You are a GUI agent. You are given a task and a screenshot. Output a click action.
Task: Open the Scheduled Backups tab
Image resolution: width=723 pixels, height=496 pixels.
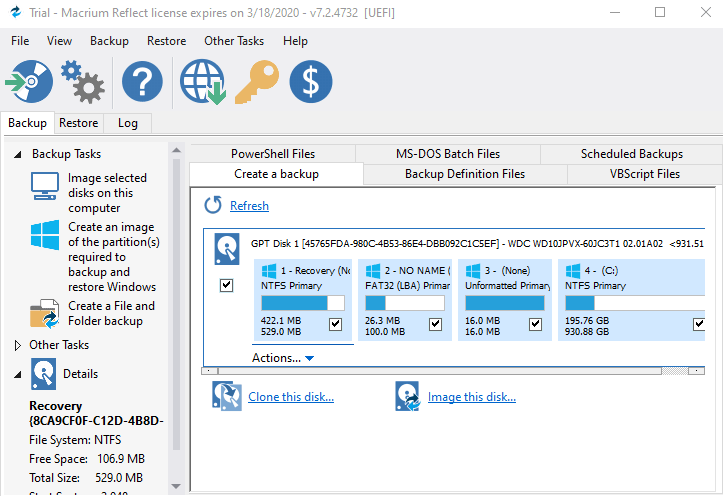coord(632,154)
